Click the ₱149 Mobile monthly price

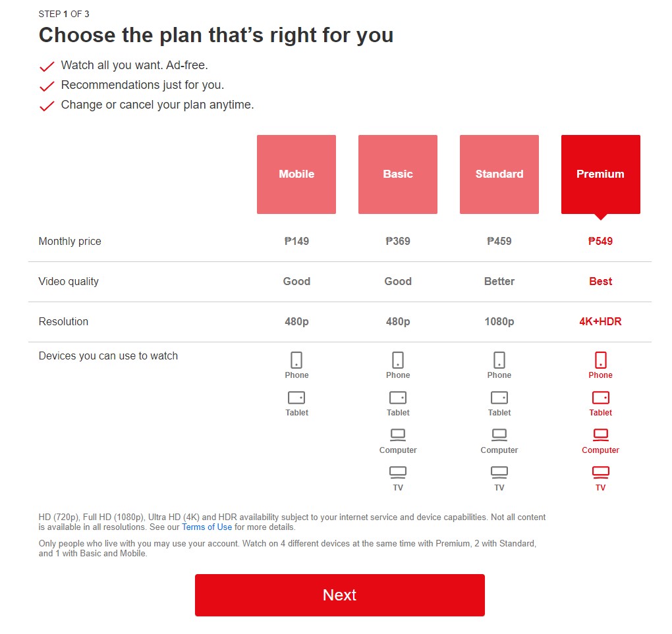296,241
